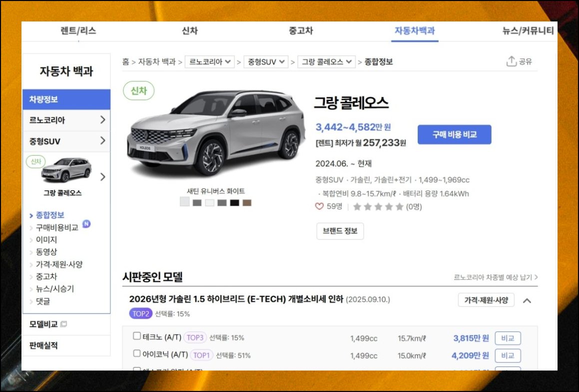The width and height of the screenshot is (579, 392).
Task: Click the 홈 breadcrumb link
Action: tap(126, 61)
